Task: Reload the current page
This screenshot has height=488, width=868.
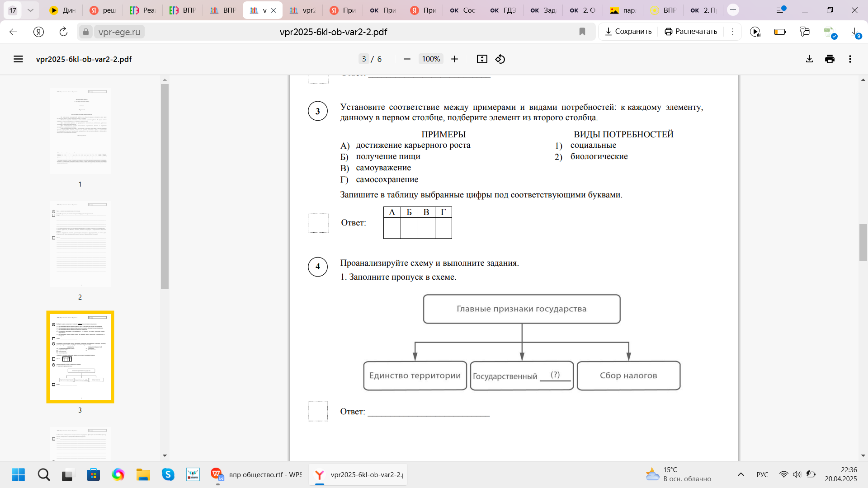Action: [63, 32]
